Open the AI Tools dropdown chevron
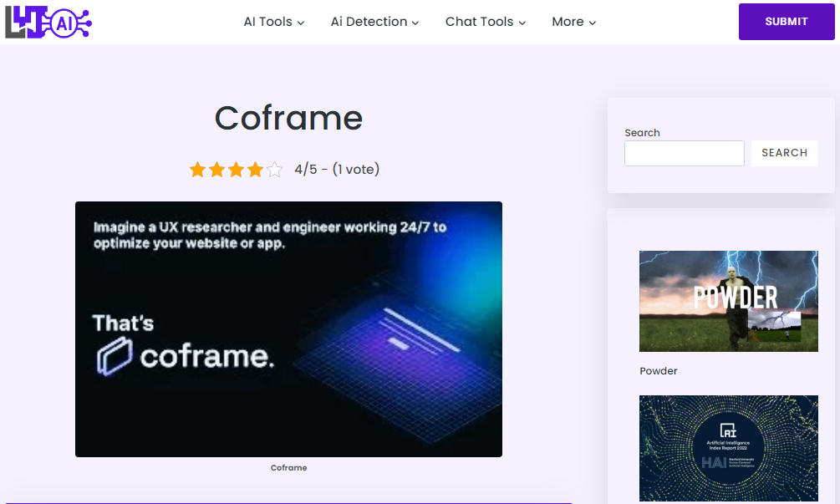The height and width of the screenshot is (504, 840). (x=300, y=23)
